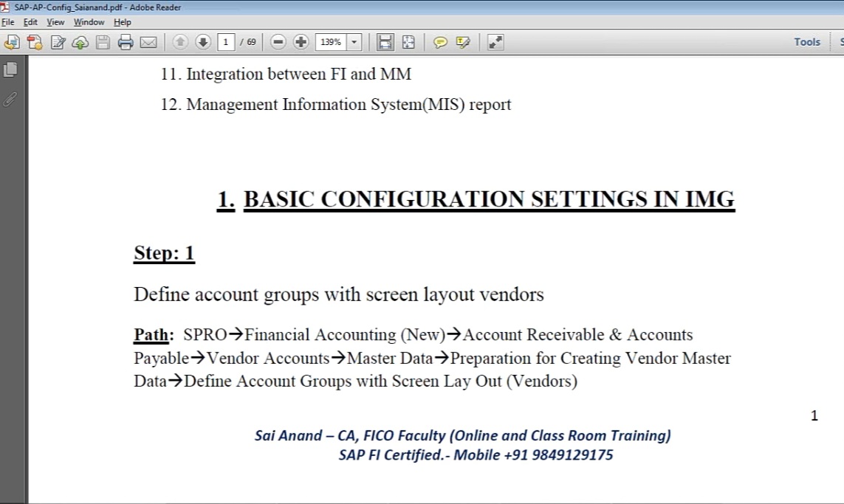Click the Send email envelope icon

point(148,42)
